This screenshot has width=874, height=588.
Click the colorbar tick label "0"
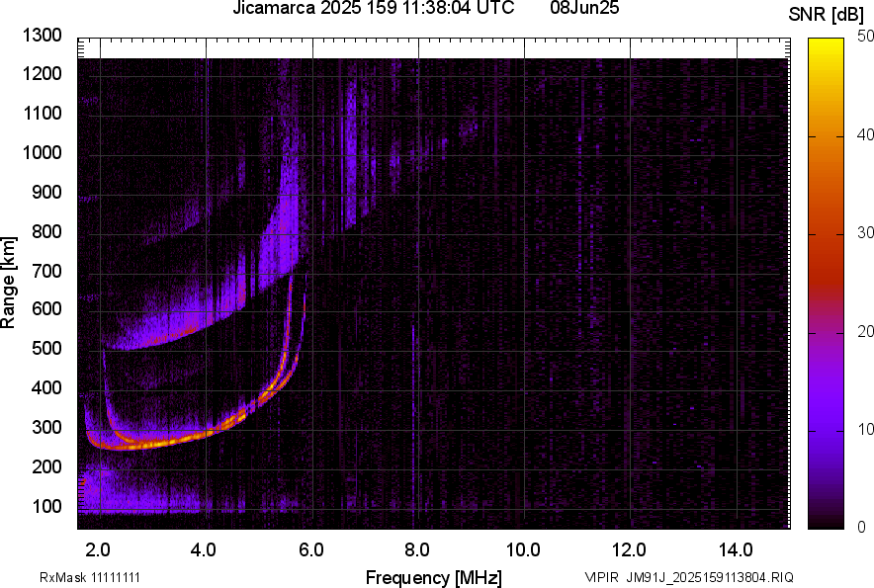(x=862, y=528)
